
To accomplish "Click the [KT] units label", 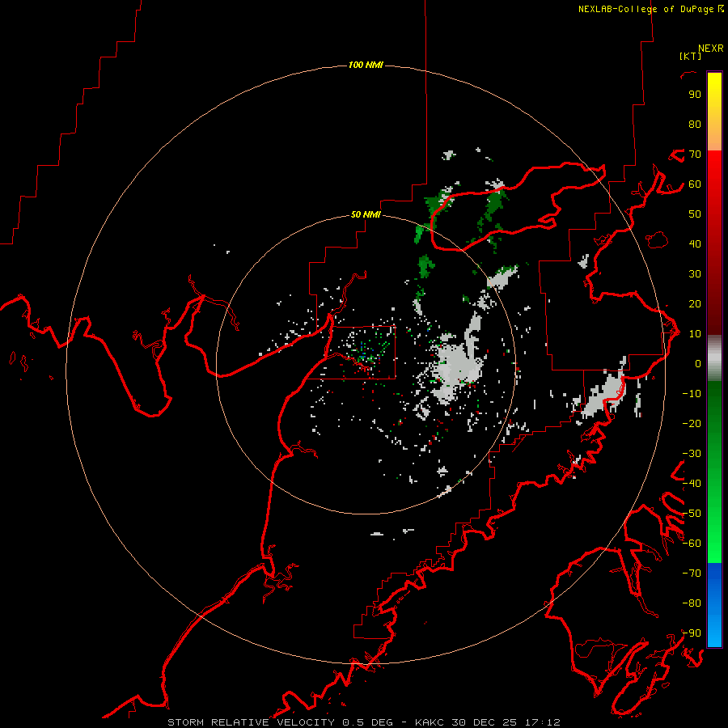I will point(691,56).
